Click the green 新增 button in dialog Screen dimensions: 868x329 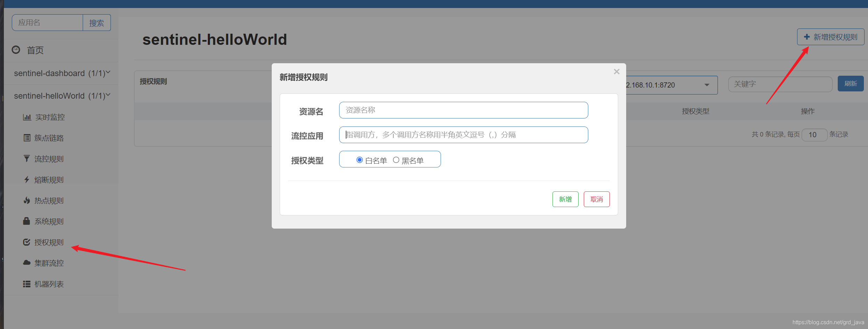pos(565,199)
